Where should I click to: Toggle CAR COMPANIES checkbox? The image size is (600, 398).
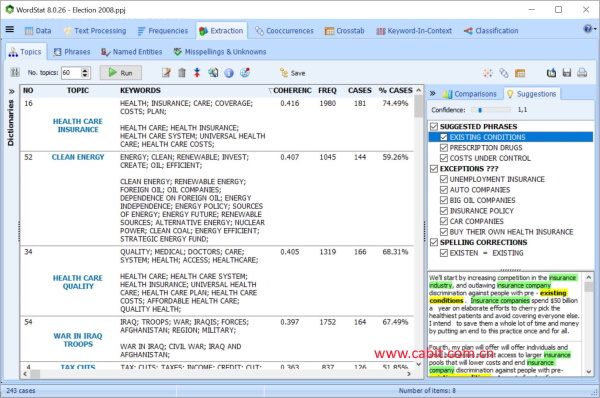pyautogui.click(x=444, y=221)
